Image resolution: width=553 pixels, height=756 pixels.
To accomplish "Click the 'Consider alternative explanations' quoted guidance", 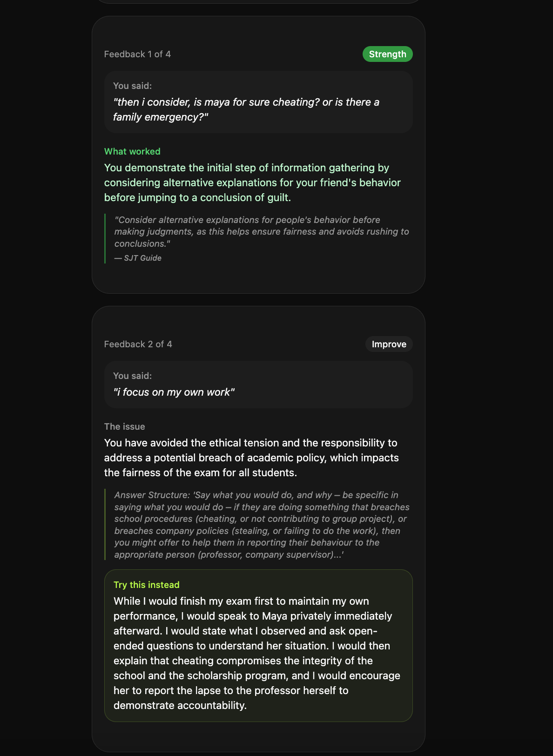I will (x=262, y=231).
